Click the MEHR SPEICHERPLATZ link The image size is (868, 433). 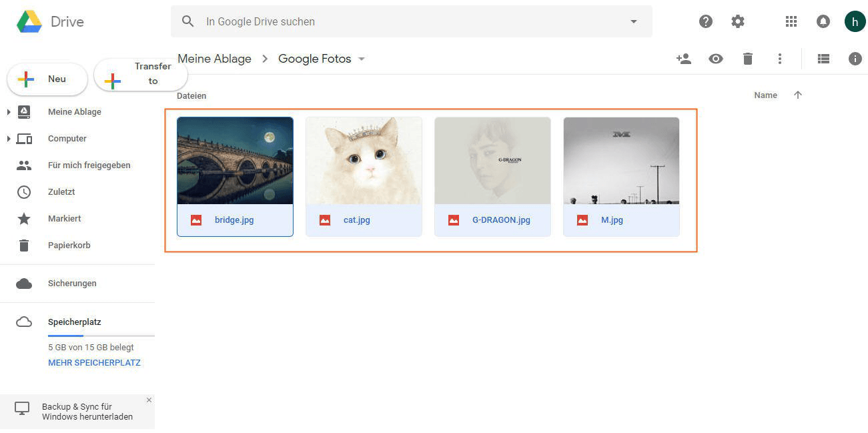coord(94,363)
